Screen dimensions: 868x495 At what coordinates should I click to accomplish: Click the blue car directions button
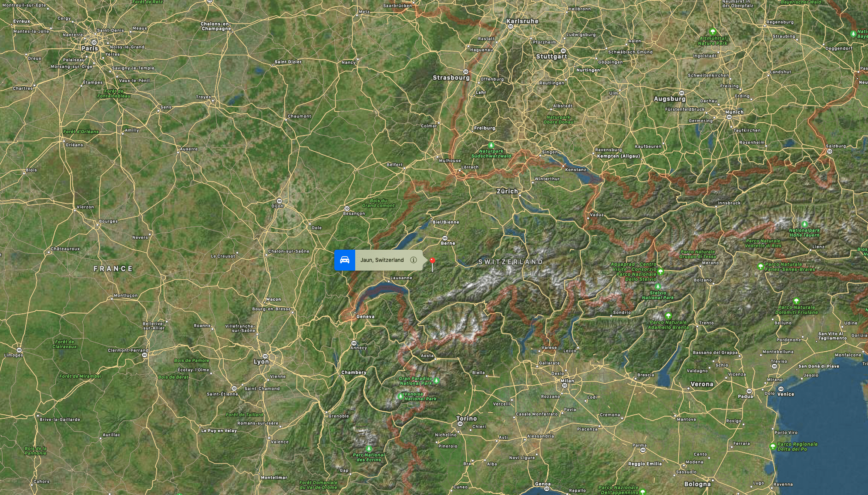pyautogui.click(x=345, y=260)
